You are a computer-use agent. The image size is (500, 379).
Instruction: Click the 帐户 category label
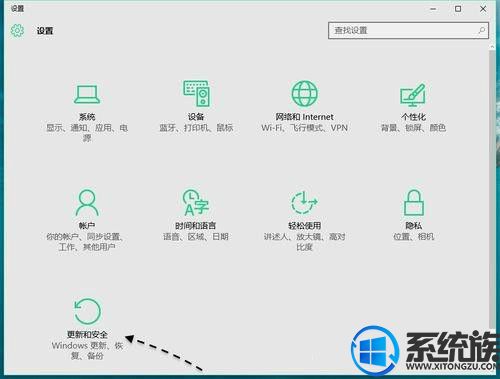[x=87, y=226]
